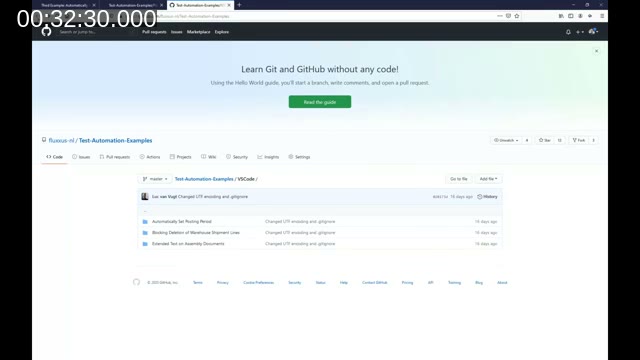
Task: Click the watchers count number
Action: click(x=527, y=140)
